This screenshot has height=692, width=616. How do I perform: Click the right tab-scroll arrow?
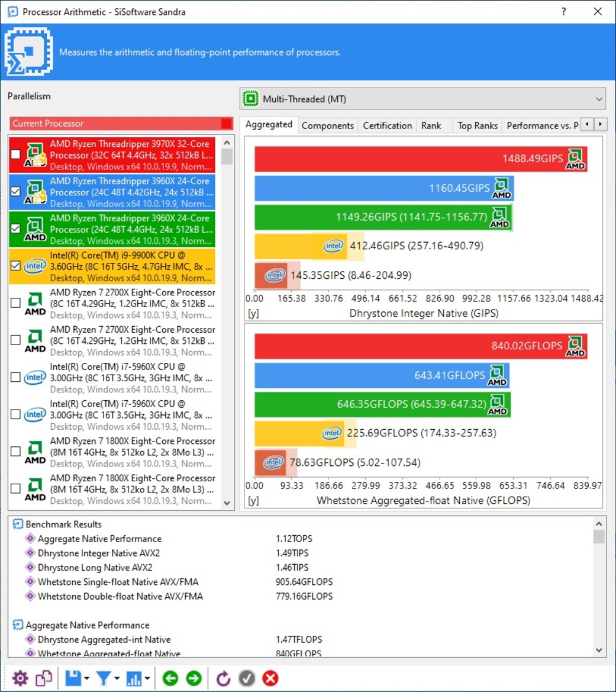point(601,124)
